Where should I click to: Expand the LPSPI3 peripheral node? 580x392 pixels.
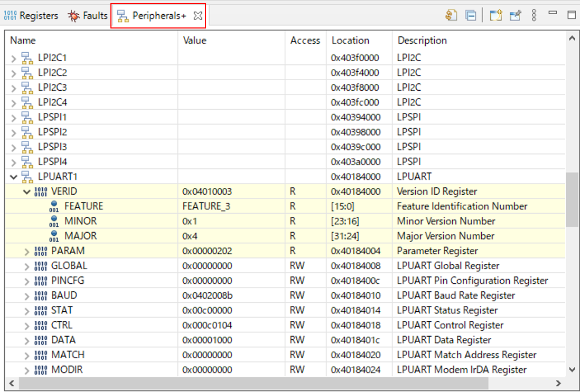(x=14, y=147)
